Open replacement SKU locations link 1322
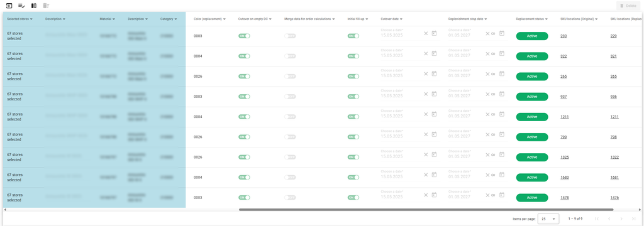Viewport: 644px width, 226px height. 615,157
